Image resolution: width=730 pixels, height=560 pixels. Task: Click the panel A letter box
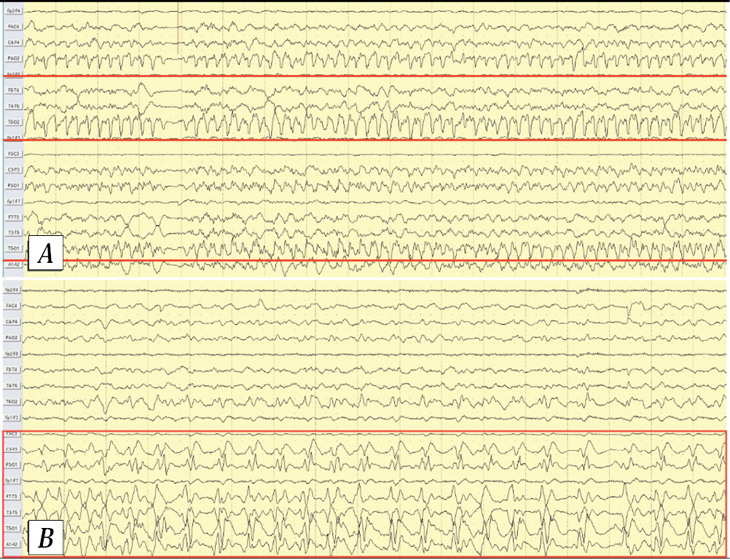[45, 253]
